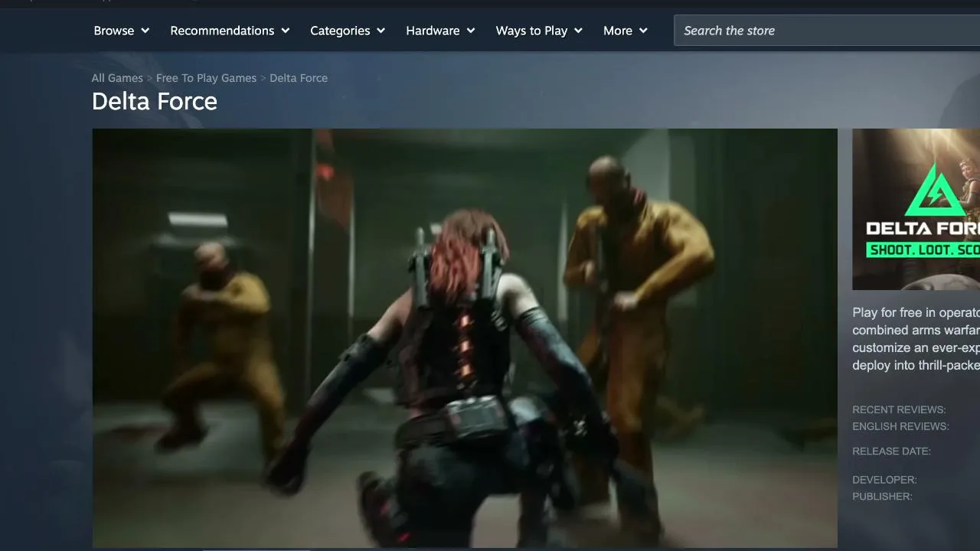Select the Delta Force breadcrumb link
The height and width of the screenshot is (551, 980).
click(x=299, y=78)
